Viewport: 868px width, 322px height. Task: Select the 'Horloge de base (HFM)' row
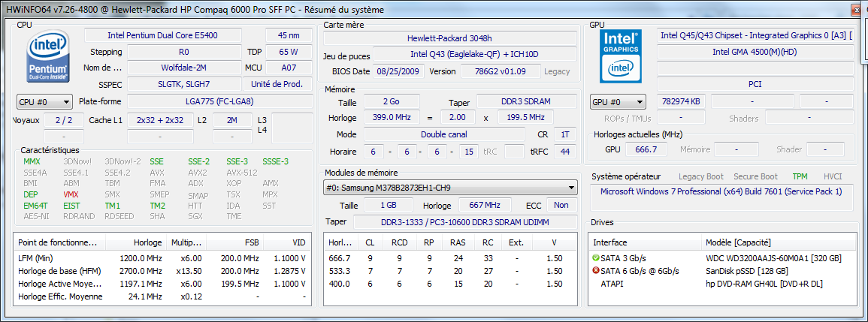click(x=162, y=271)
